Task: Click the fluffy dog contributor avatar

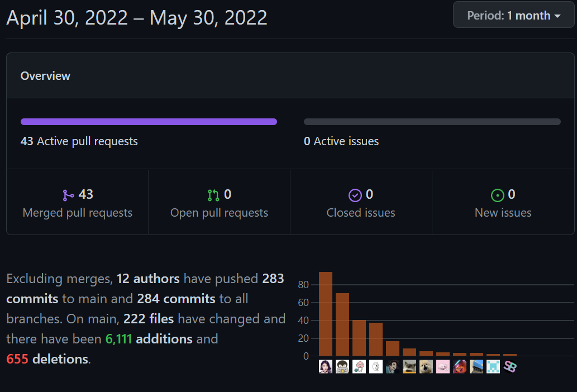Action: 426,367
